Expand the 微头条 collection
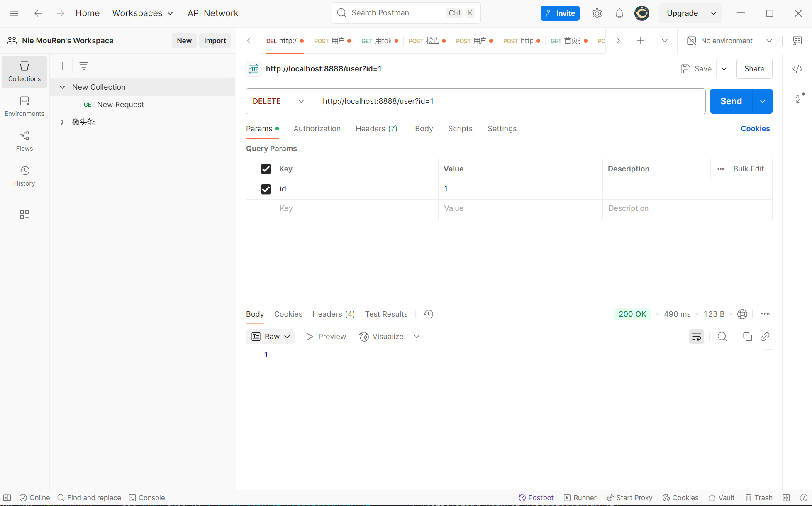812x506 pixels. tap(62, 122)
